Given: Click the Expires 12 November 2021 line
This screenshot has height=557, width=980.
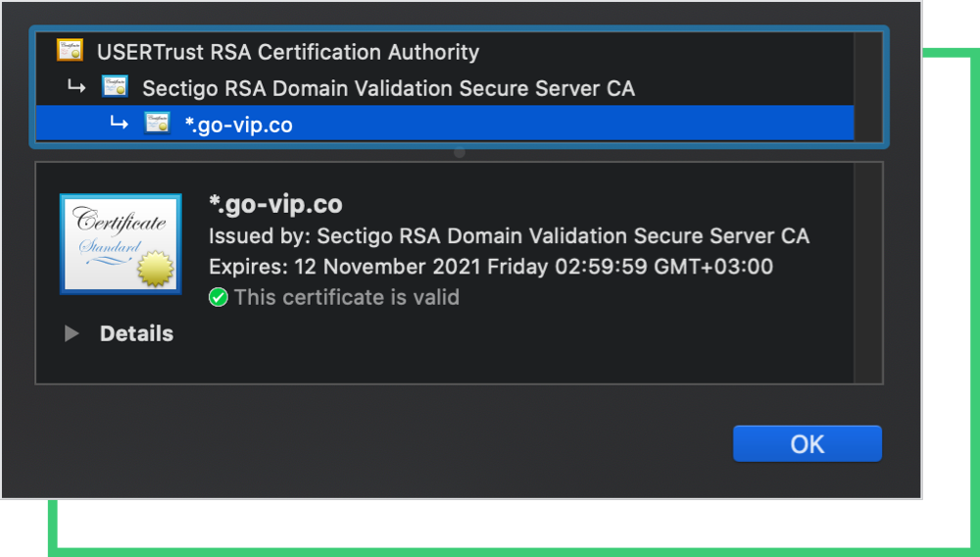Looking at the screenshot, I should 490,267.
